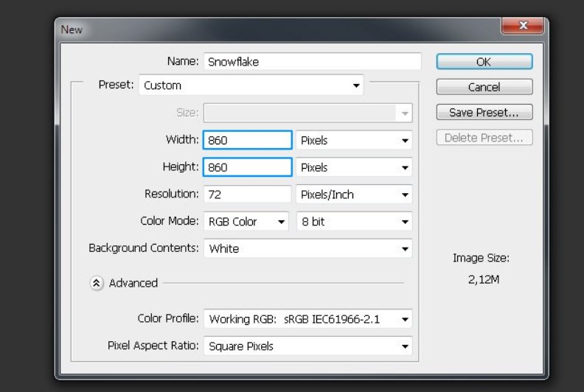The image size is (584, 392).
Task: Open the RGB Color mode dropdown
Action: [x=246, y=222]
